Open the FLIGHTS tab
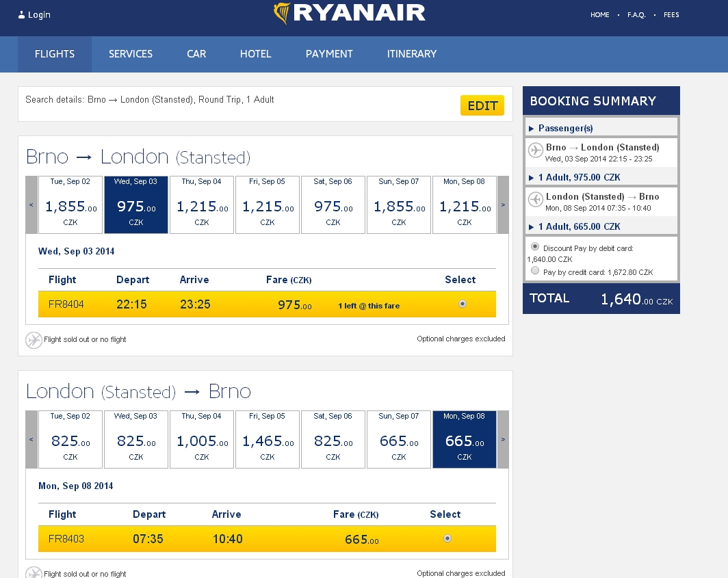The width and height of the screenshot is (728, 578). (55, 54)
